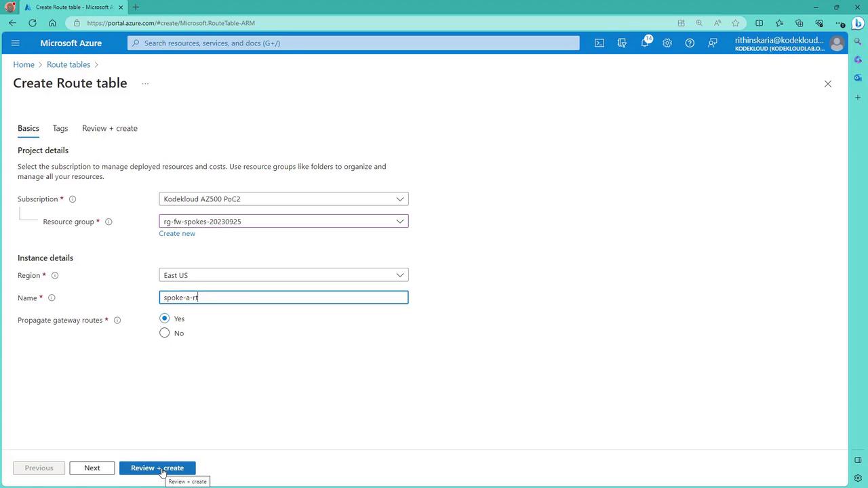Open the Apps available icon in address bar
This screenshot has width=868, height=488.
[681, 23]
